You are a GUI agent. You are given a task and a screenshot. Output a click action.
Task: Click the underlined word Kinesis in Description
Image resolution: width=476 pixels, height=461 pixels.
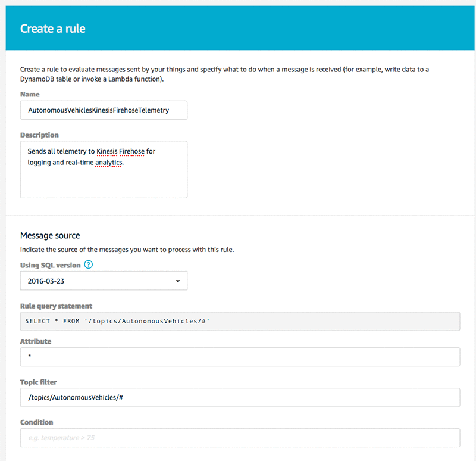[107, 151]
